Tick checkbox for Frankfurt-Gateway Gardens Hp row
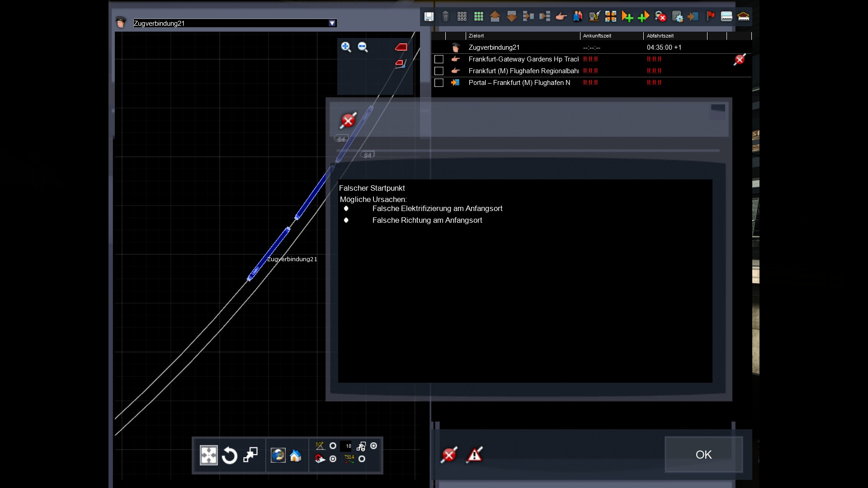The image size is (868, 488). pyautogui.click(x=439, y=59)
